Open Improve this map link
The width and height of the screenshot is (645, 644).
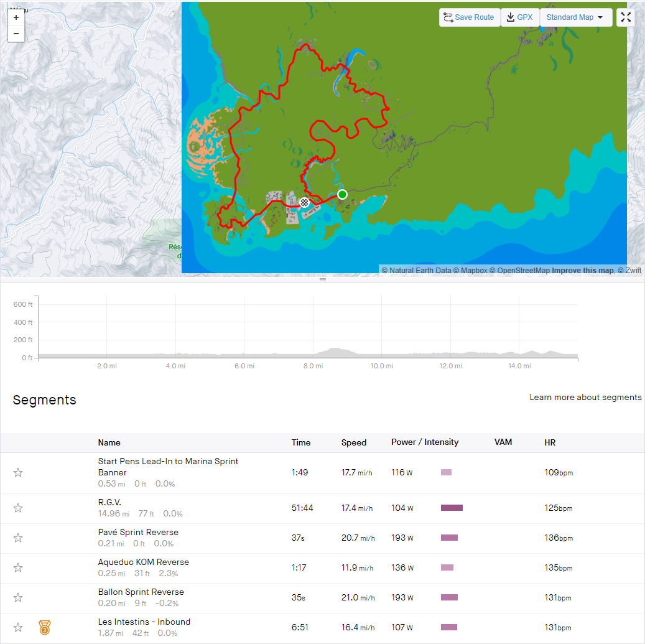(583, 271)
